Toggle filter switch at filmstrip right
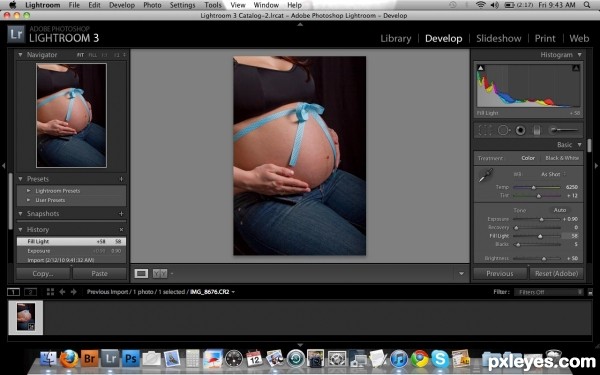The image size is (600, 375). (x=590, y=292)
